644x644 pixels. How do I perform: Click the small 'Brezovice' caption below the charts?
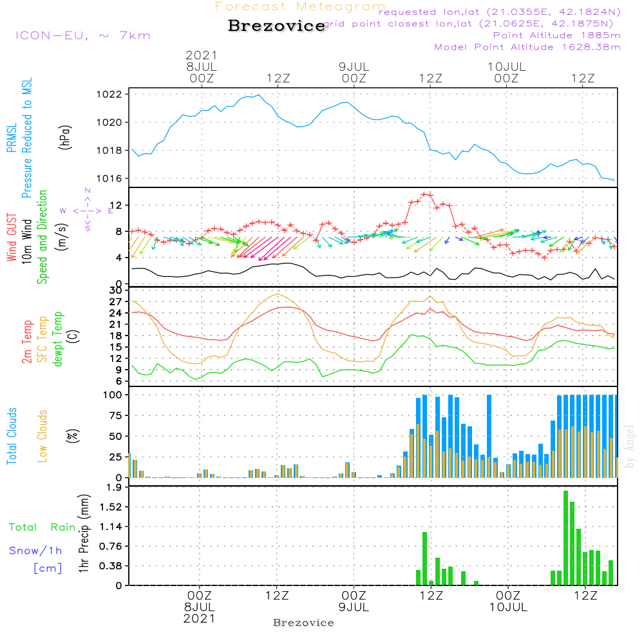pos(303,623)
